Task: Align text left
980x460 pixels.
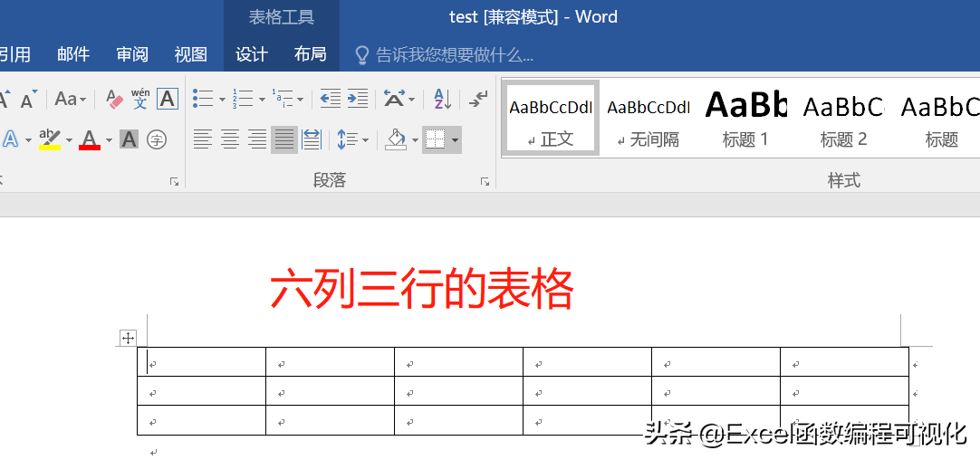Action: [202, 139]
